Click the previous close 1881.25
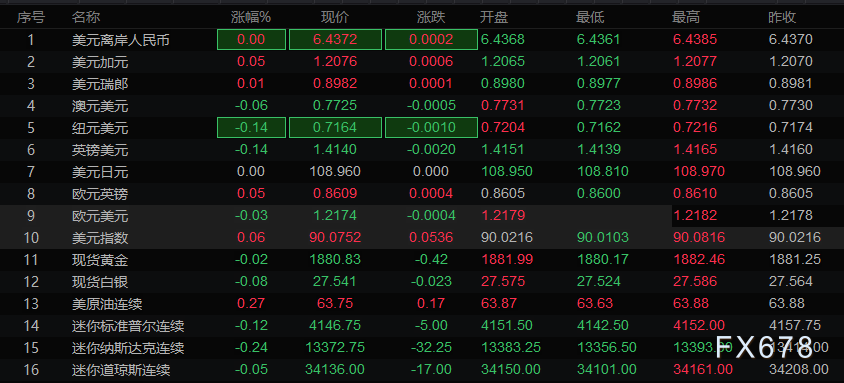Screen dimensions: 844x383 (795, 260)
